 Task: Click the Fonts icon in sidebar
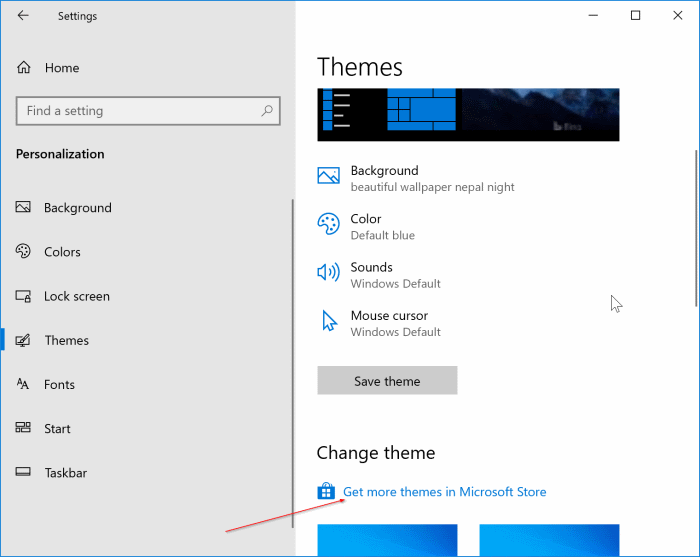[x=23, y=384]
